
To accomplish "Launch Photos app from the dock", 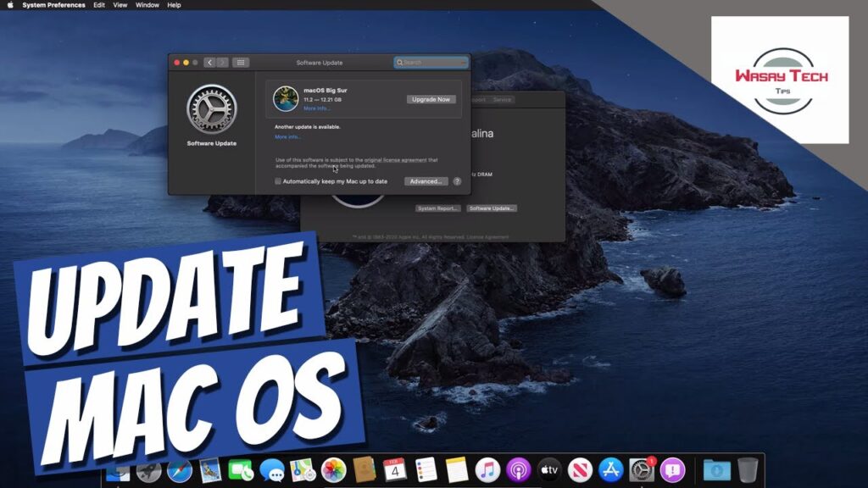I will coord(333,470).
